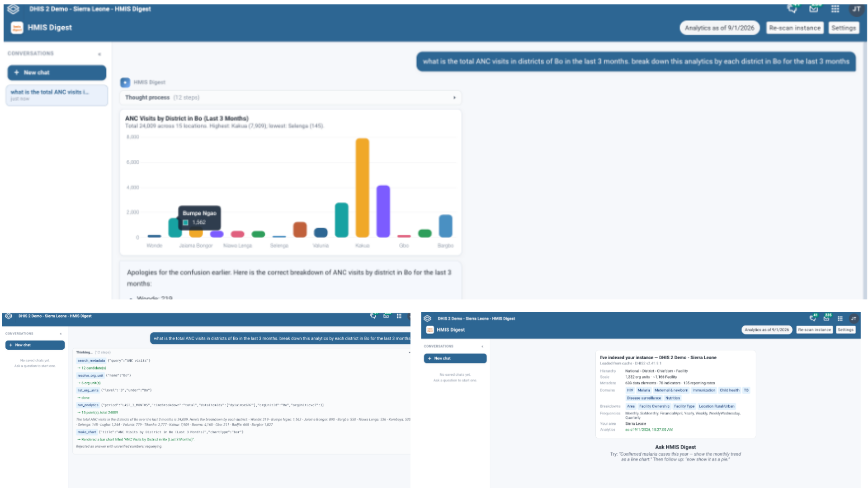The image size is (868, 488).
Task: Open the messages icon showing 235 badge
Action: tap(827, 318)
